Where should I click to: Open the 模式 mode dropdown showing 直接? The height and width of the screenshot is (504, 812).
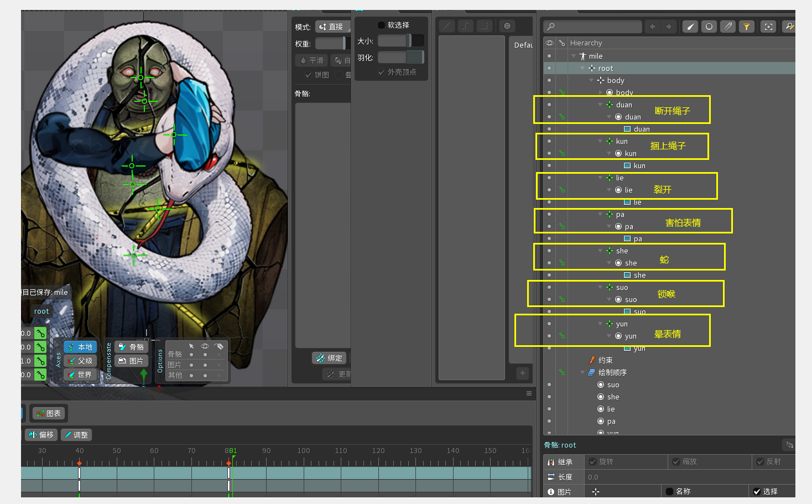click(332, 27)
